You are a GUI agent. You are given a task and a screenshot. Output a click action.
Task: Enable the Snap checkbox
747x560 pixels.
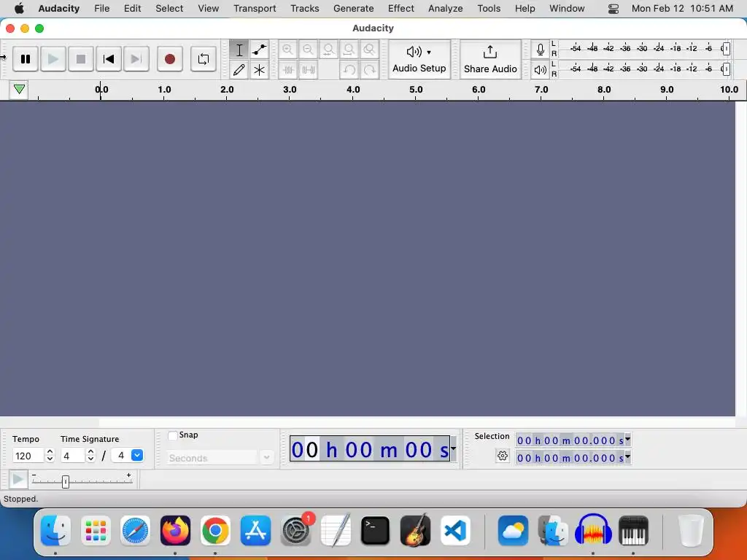(173, 435)
